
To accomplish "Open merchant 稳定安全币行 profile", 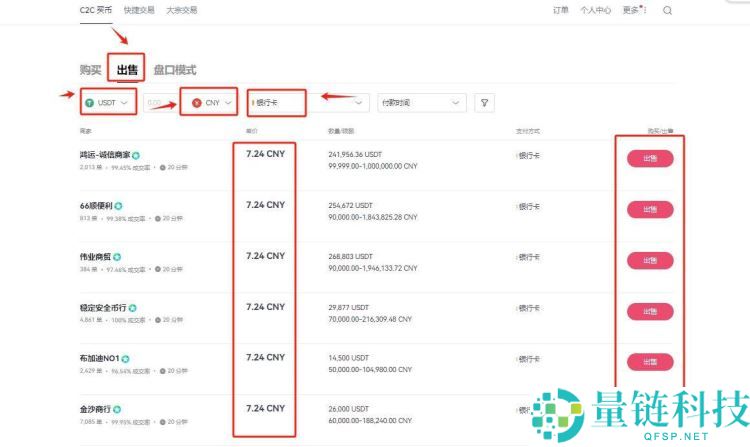I will click(103, 308).
